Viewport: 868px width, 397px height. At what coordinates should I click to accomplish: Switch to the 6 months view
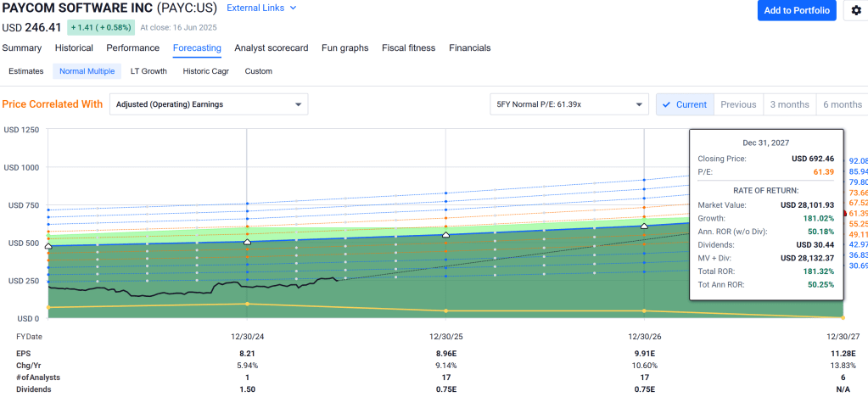(842, 104)
